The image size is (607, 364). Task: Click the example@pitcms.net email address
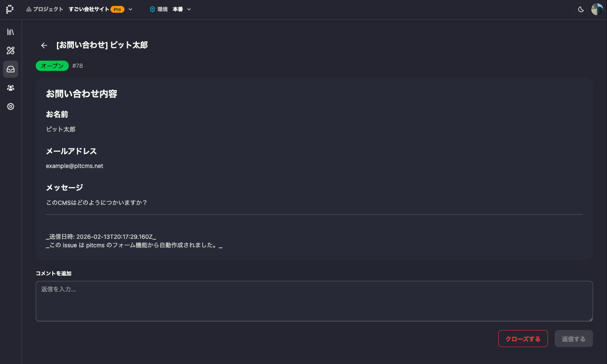pos(74,166)
